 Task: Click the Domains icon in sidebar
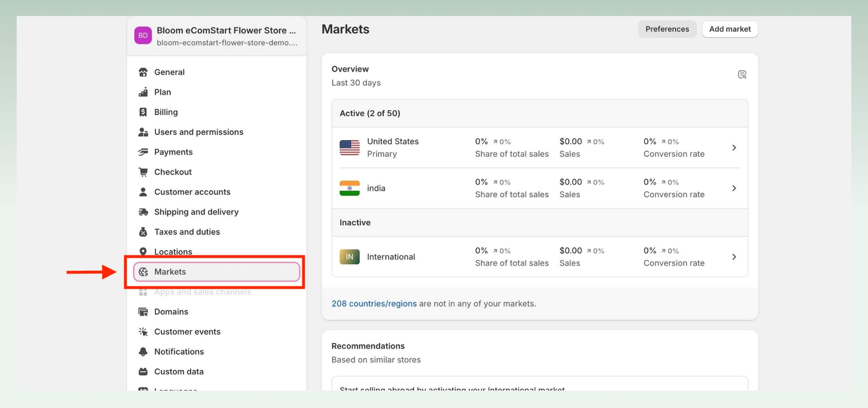(x=143, y=312)
